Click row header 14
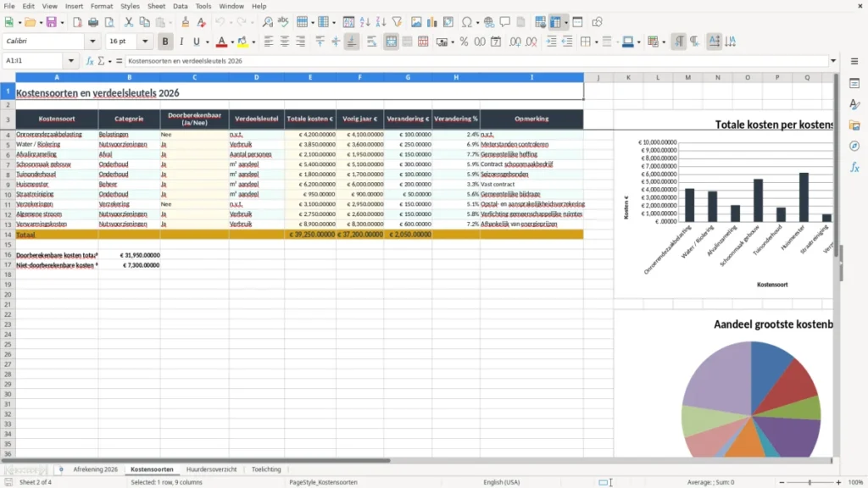868x488 pixels. 8,235
